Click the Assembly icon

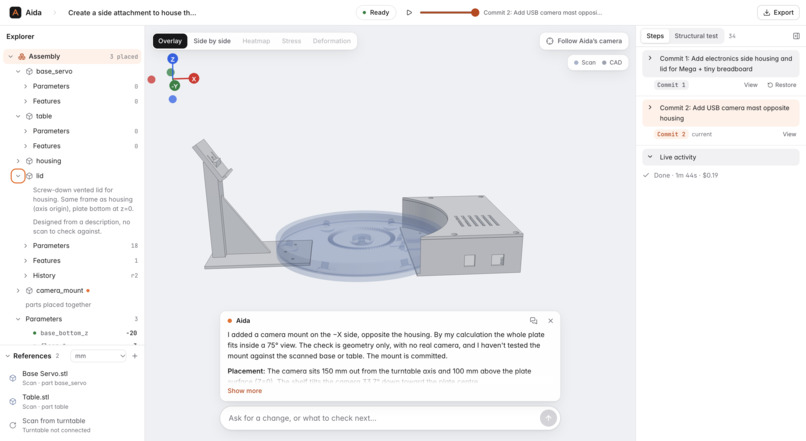pos(22,57)
